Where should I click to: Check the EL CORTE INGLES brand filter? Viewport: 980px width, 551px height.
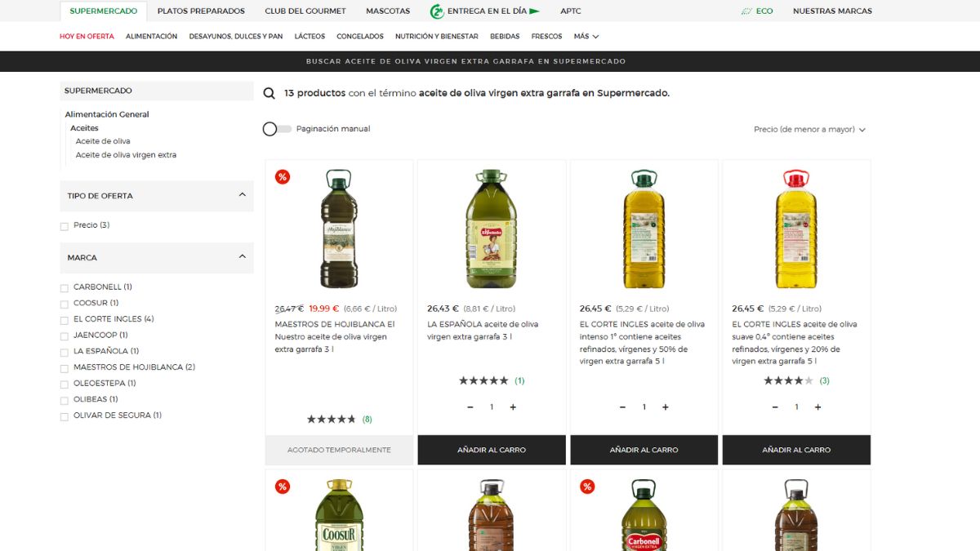65,320
